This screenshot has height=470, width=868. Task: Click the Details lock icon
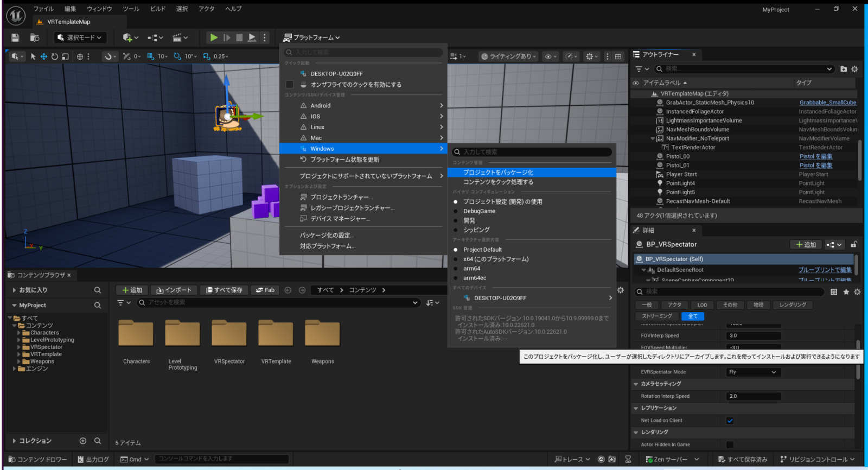tap(854, 245)
